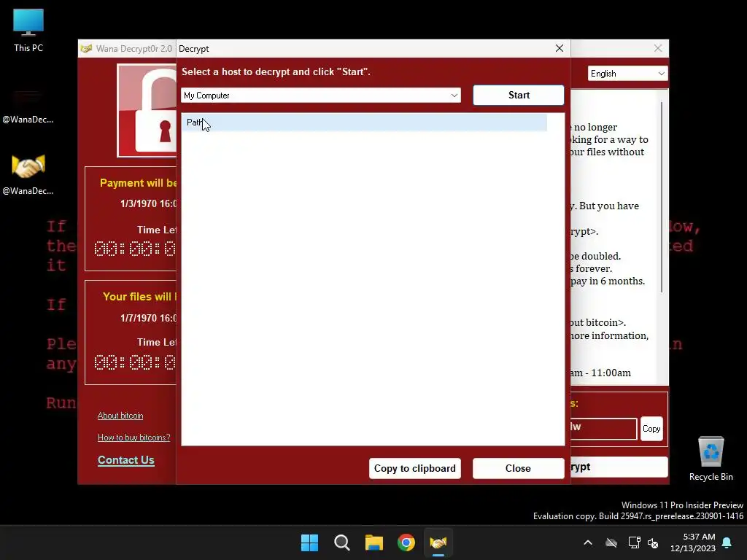Click Copy to clipboard button

tap(415, 469)
